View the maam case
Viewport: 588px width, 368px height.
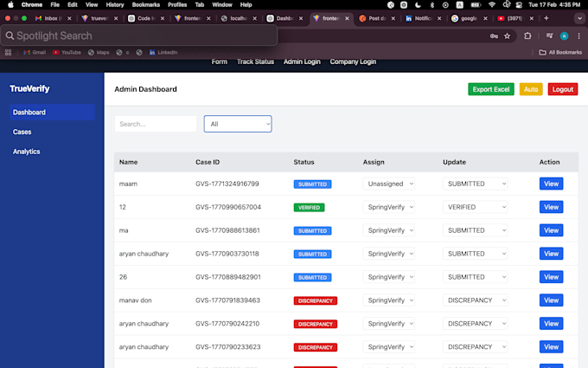click(x=552, y=184)
